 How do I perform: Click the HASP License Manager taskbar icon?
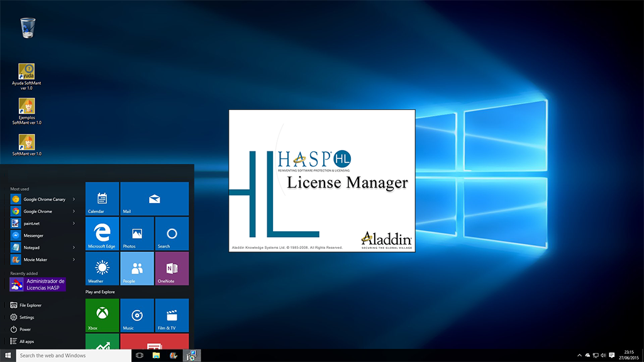click(x=192, y=356)
